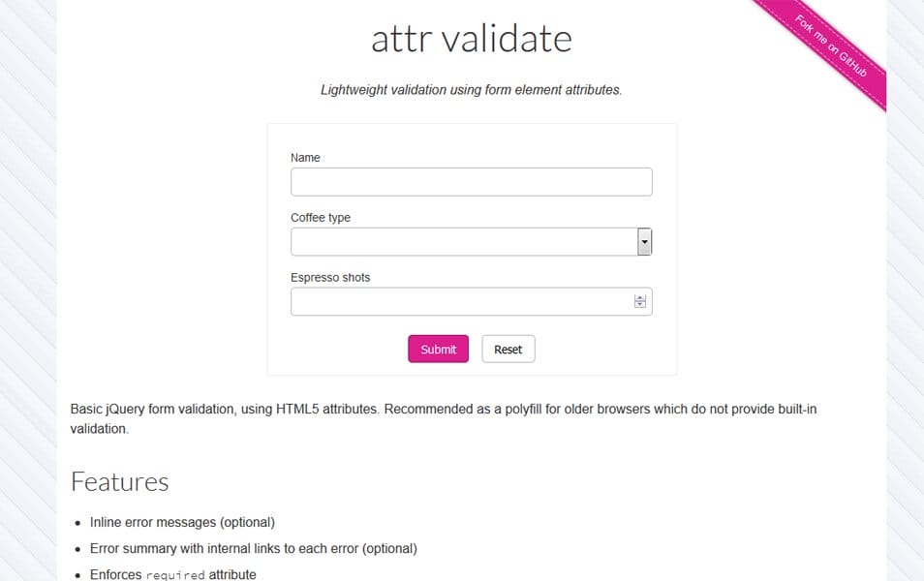
Task: Click the Features section heading
Action: (119, 481)
